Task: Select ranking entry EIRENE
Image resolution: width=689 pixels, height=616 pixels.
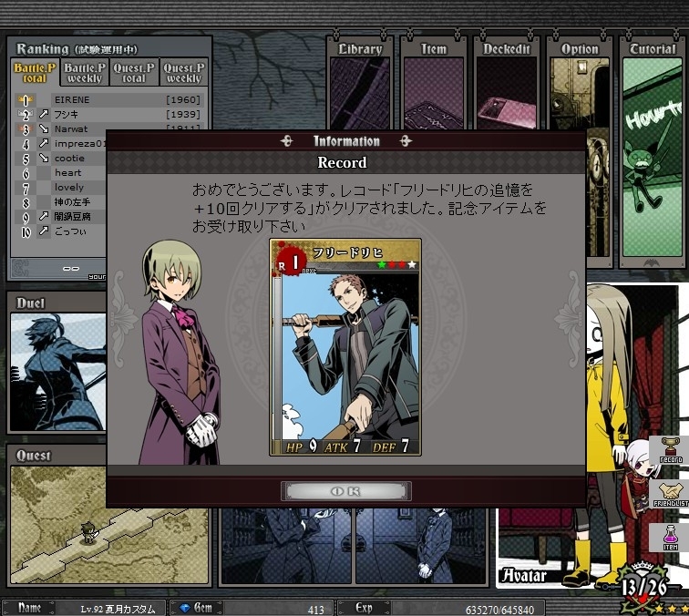Action: pyautogui.click(x=72, y=99)
